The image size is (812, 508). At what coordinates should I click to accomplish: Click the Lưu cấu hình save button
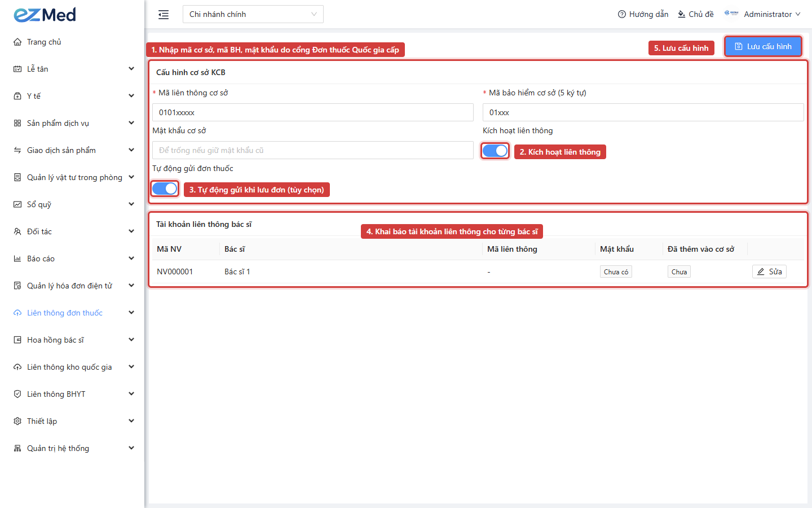tap(763, 46)
